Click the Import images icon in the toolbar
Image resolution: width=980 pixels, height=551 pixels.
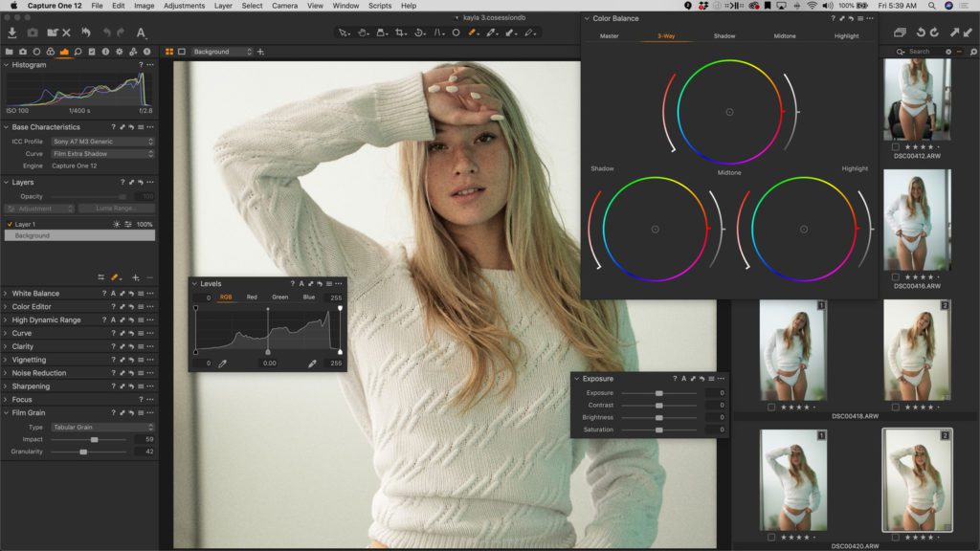click(11, 33)
